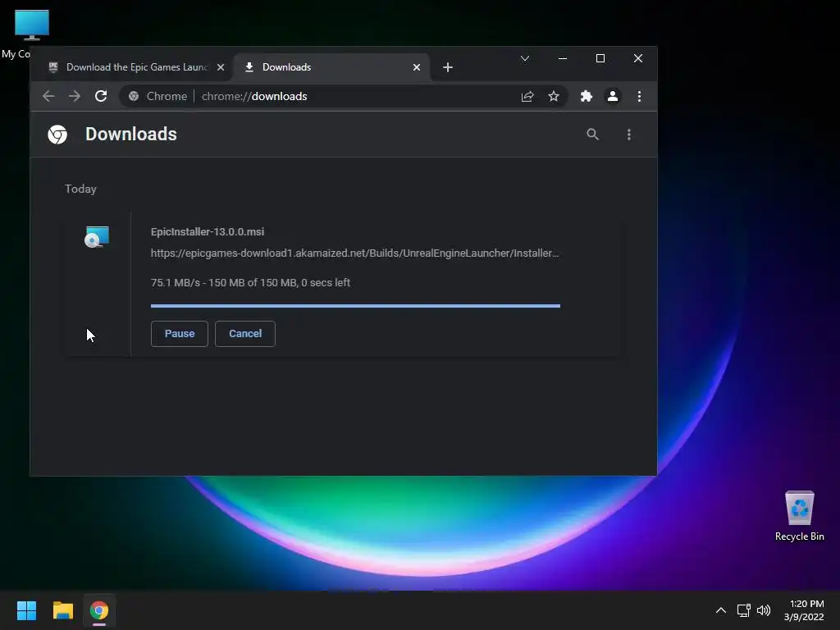The height and width of the screenshot is (630, 840).
Task: Search downloads with the magnifier icon
Action: coord(592,135)
